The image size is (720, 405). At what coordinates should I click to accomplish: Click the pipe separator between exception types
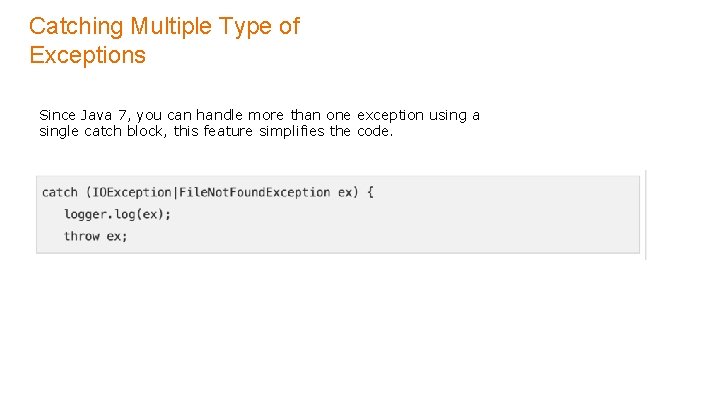click(x=175, y=192)
